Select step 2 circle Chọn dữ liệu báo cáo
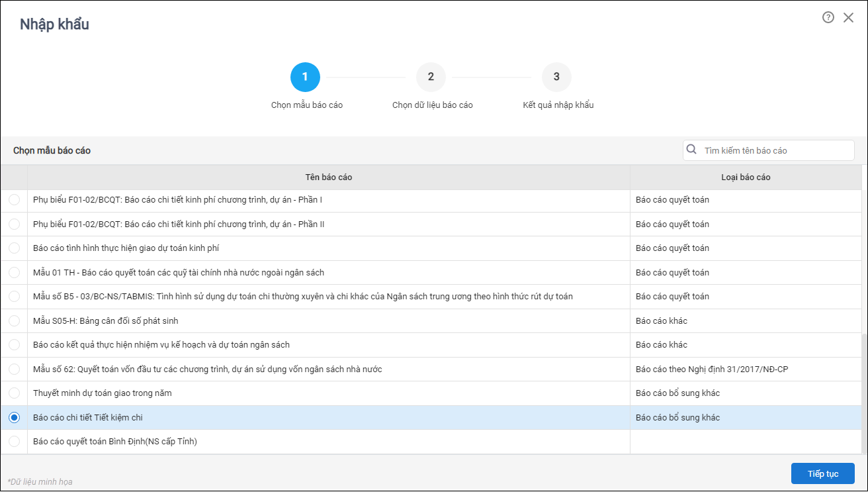 click(431, 77)
